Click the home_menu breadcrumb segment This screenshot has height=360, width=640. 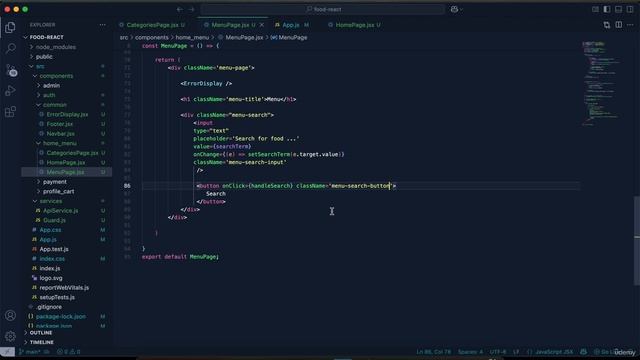point(192,37)
